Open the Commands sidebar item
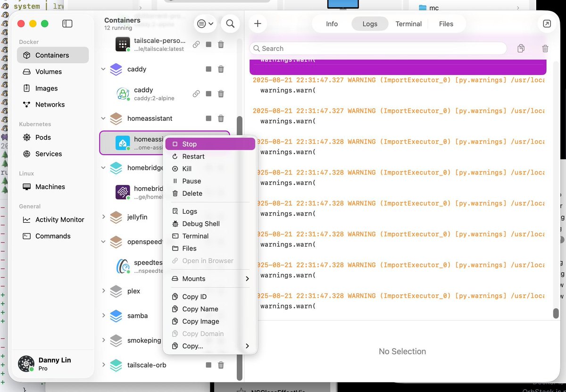Image resolution: width=566 pixels, height=392 pixels. coord(53,236)
